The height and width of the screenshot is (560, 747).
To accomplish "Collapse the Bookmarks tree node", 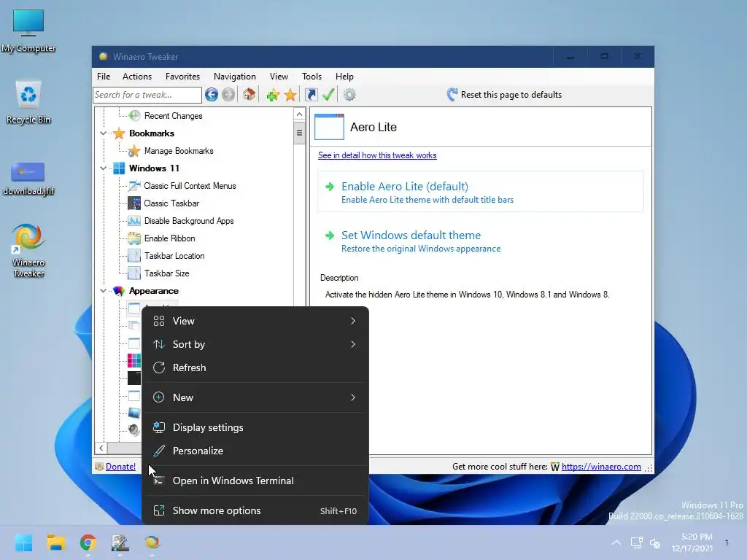I will (x=104, y=133).
